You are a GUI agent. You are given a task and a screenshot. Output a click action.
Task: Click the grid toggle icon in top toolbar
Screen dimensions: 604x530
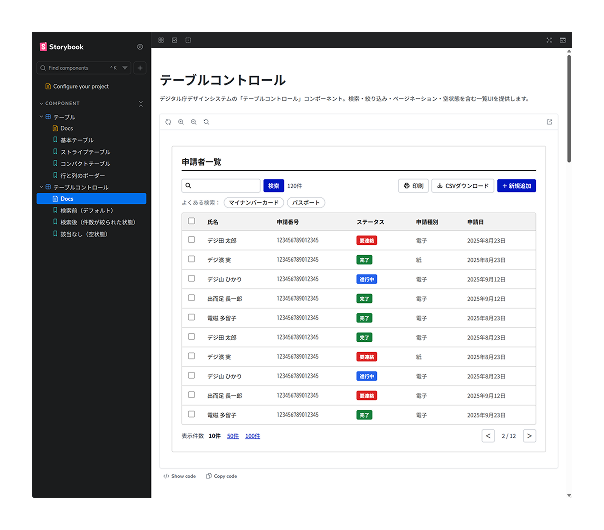[161, 40]
